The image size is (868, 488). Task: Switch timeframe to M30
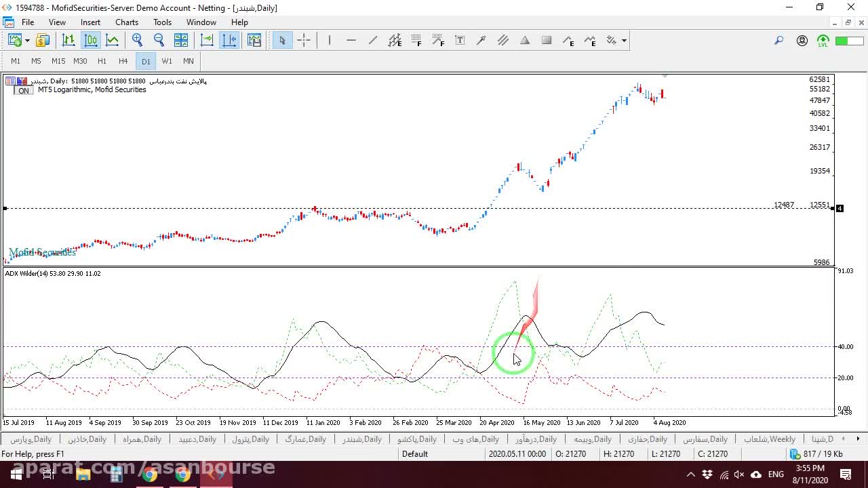click(80, 61)
